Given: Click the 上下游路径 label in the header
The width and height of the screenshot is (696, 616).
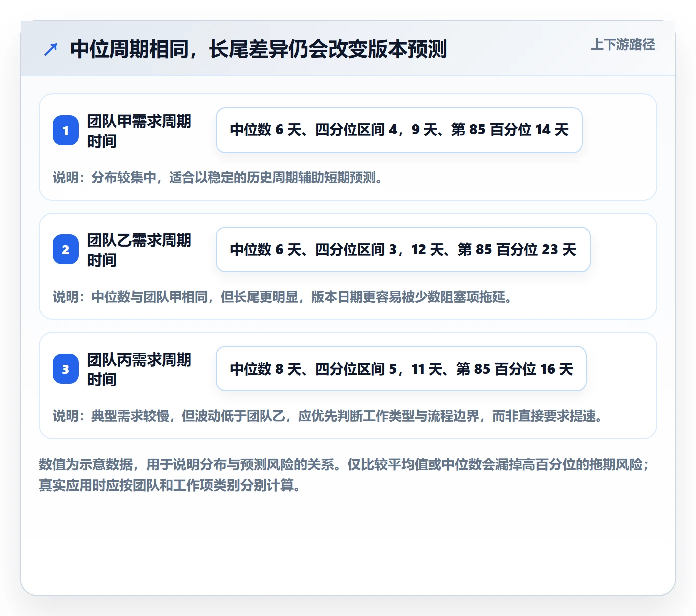Looking at the screenshot, I should [x=623, y=45].
